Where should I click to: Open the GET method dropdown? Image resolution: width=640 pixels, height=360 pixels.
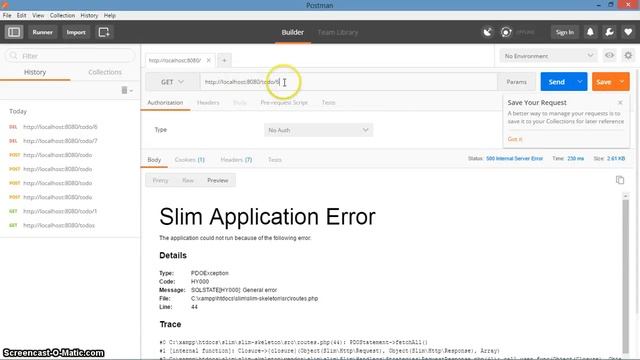click(x=173, y=82)
